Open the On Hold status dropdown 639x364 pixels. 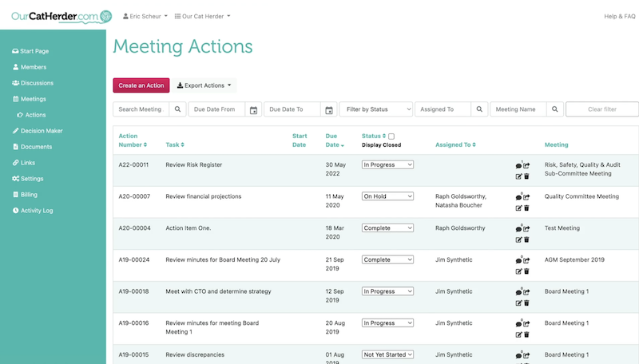point(387,196)
